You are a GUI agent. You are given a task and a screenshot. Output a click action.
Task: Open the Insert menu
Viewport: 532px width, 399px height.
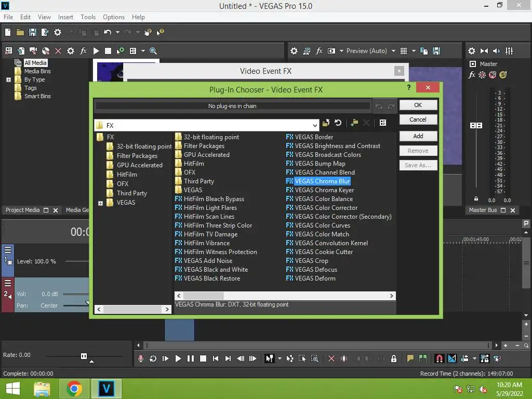pyautogui.click(x=65, y=17)
